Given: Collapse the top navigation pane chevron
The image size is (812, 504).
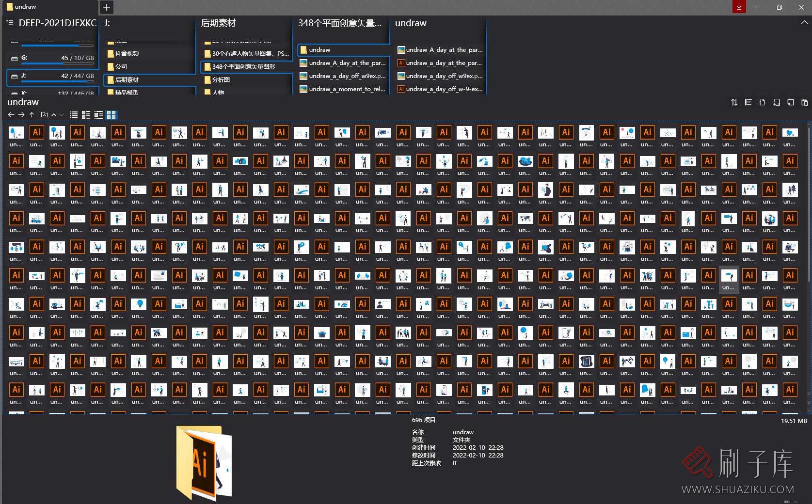Looking at the screenshot, I should point(804,23).
